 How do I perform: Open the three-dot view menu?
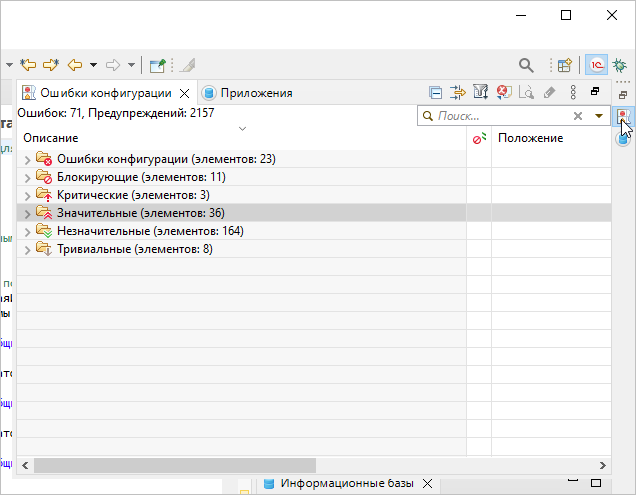pyautogui.click(x=573, y=93)
